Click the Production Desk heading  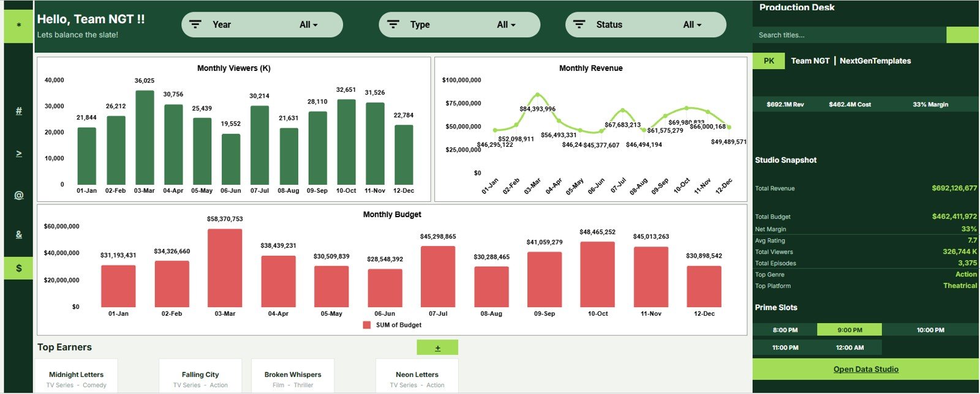coord(797,7)
